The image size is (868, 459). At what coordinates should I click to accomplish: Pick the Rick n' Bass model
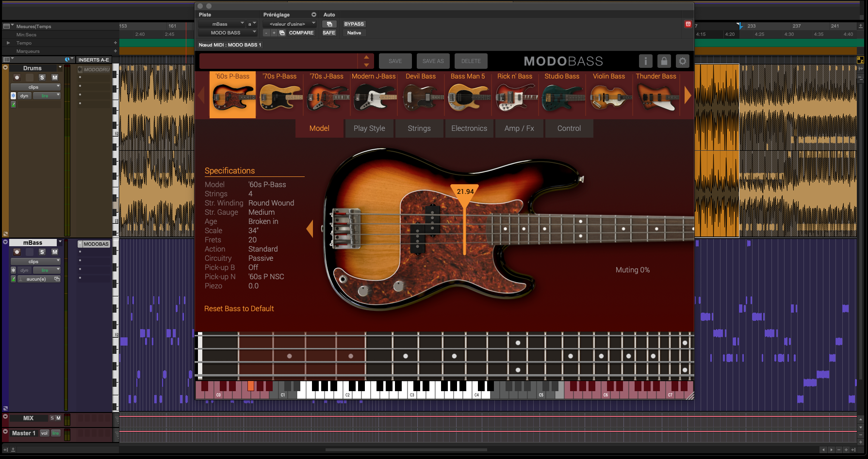tap(515, 95)
